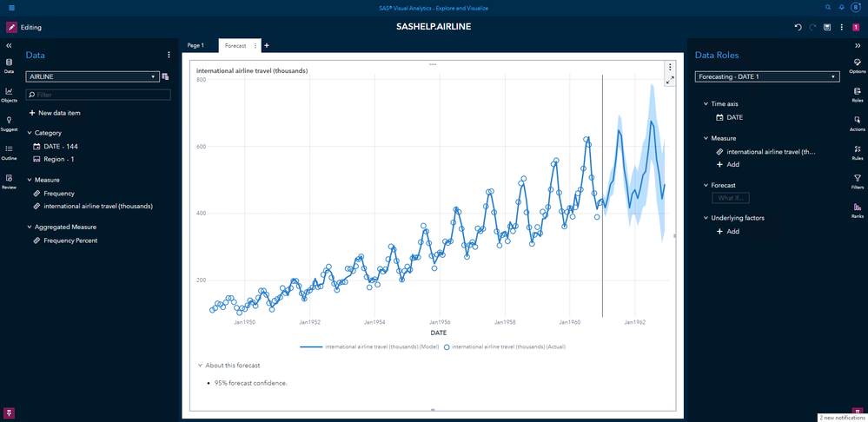Collapse the Underlying factors section
The width and height of the screenshot is (868, 422).
[x=706, y=218]
